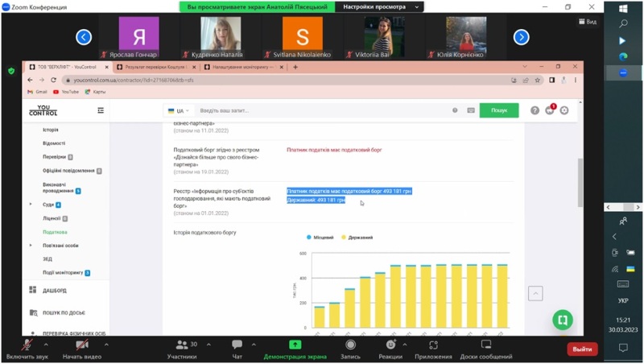Open the Zoom Чат panel
The width and height of the screenshot is (644, 364).
point(237,350)
